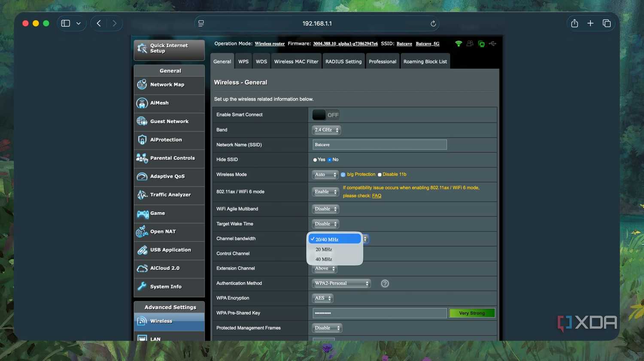Switch to RADIUS Setting tab

[343, 61]
